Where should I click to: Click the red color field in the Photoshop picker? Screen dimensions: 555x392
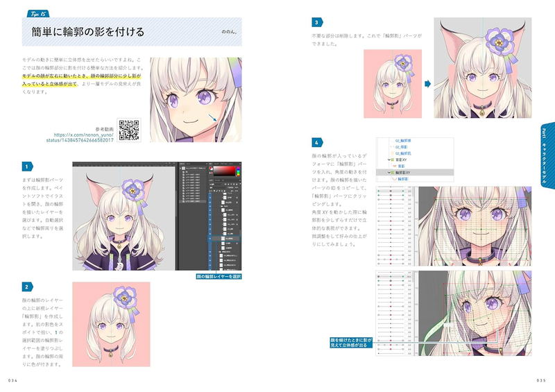coord(223,170)
